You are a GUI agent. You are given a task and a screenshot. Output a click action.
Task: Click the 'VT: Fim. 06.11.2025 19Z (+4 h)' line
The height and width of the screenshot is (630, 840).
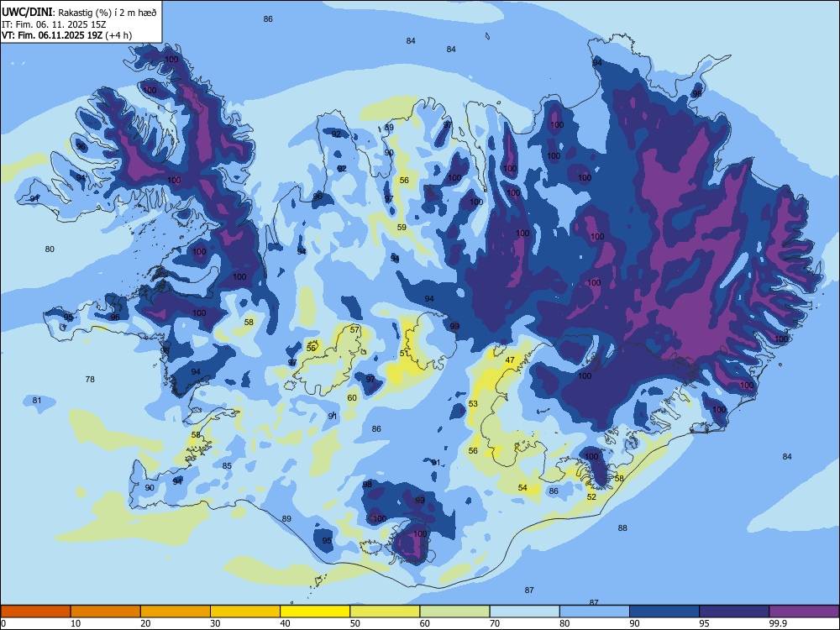click(66, 35)
